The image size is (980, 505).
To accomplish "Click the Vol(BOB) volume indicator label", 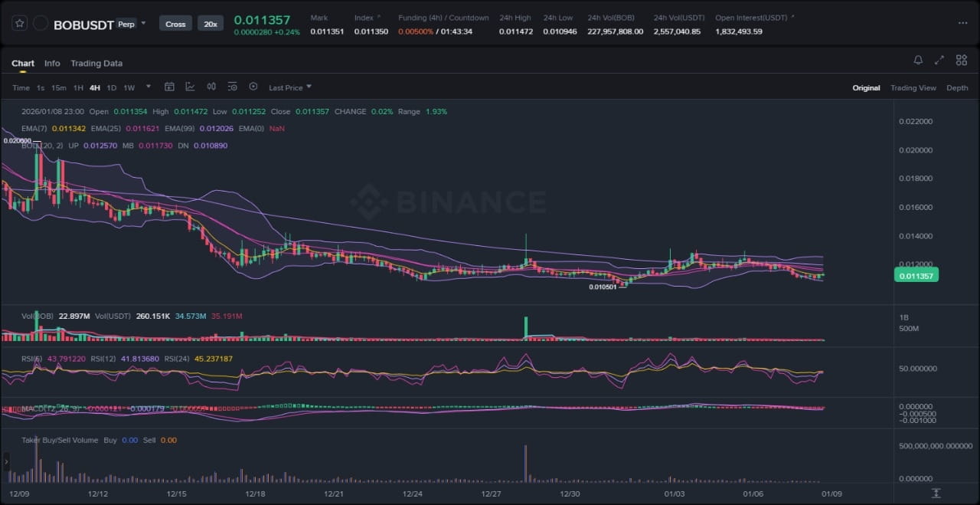I will [x=37, y=316].
